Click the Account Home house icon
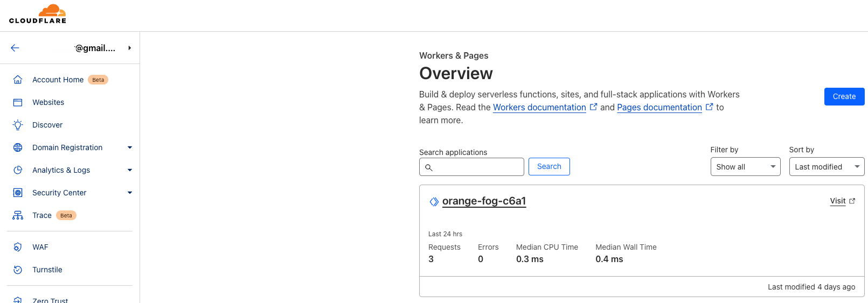 pyautogui.click(x=18, y=80)
